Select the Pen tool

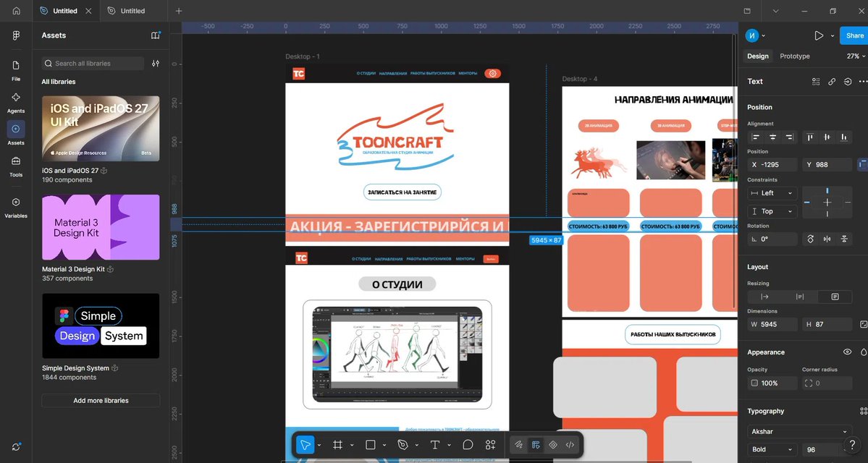(403, 445)
